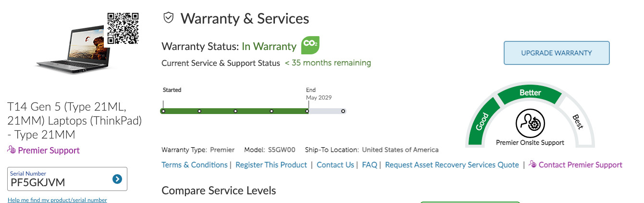This screenshot has width=644, height=203.
Task: Click the headset icon before Contact Premier Support
Action: pyautogui.click(x=533, y=165)
